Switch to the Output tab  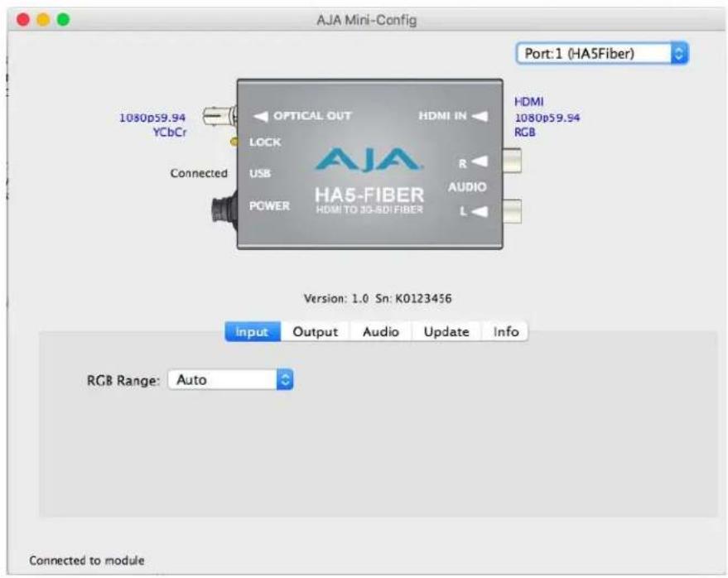316,331
